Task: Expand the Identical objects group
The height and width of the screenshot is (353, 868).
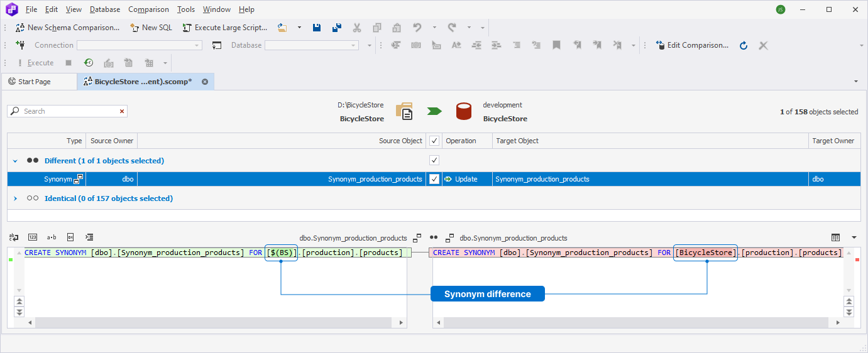Action: point(15,198)
